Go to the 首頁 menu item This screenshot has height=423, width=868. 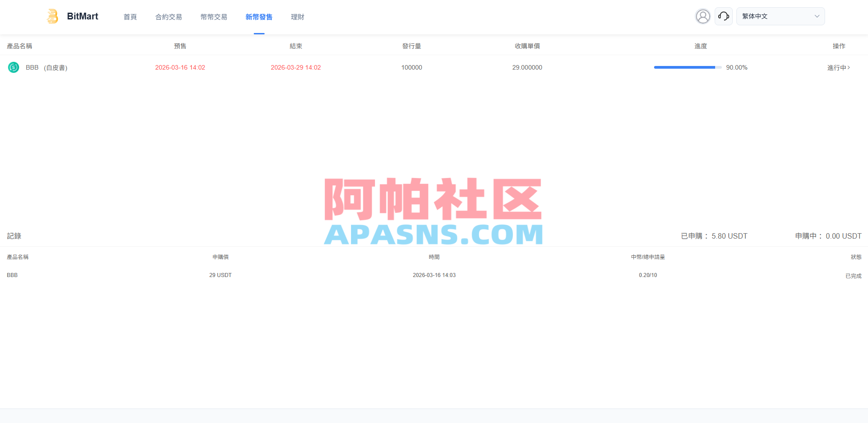pos(130,17)
